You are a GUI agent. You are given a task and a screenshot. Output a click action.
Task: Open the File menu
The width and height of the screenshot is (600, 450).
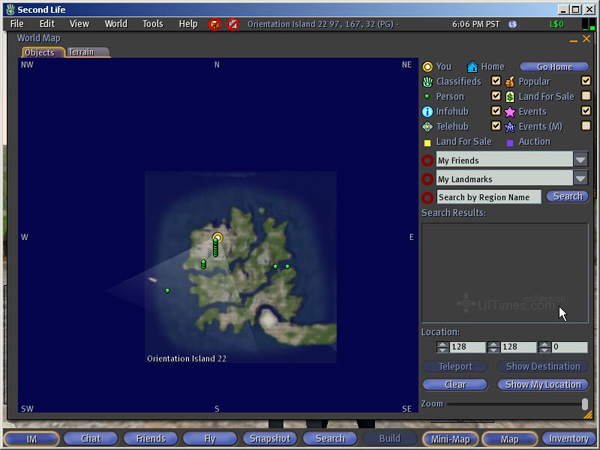coord(17,24)
